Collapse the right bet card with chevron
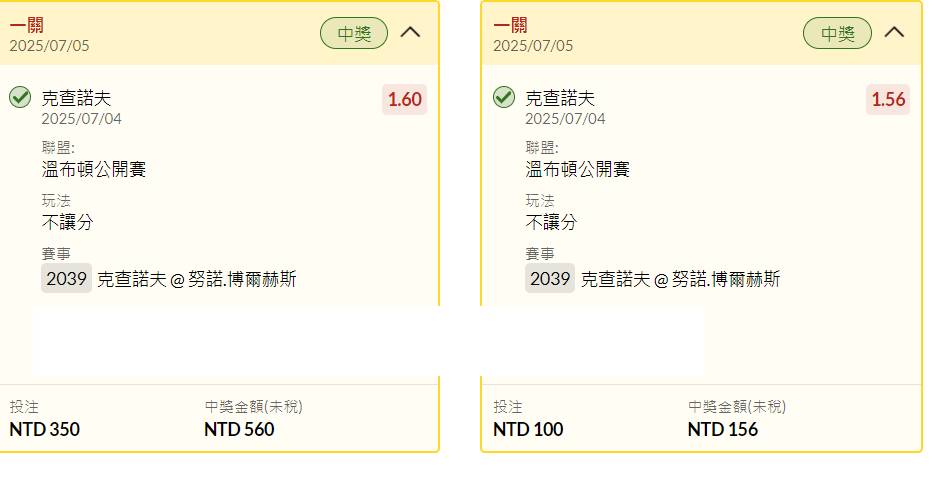This screenshot has width=939, height=490. (894, 32)
